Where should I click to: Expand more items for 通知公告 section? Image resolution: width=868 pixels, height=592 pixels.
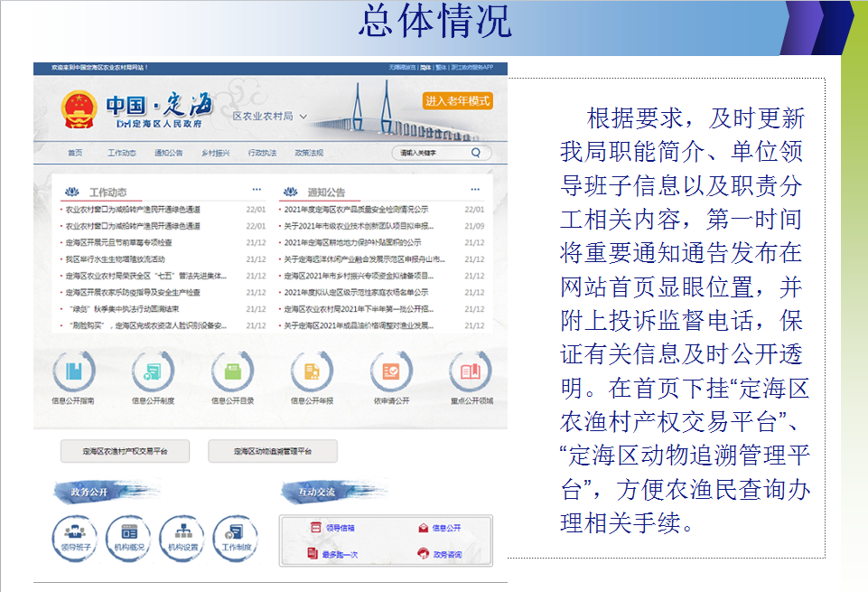(x=475, y=191)
